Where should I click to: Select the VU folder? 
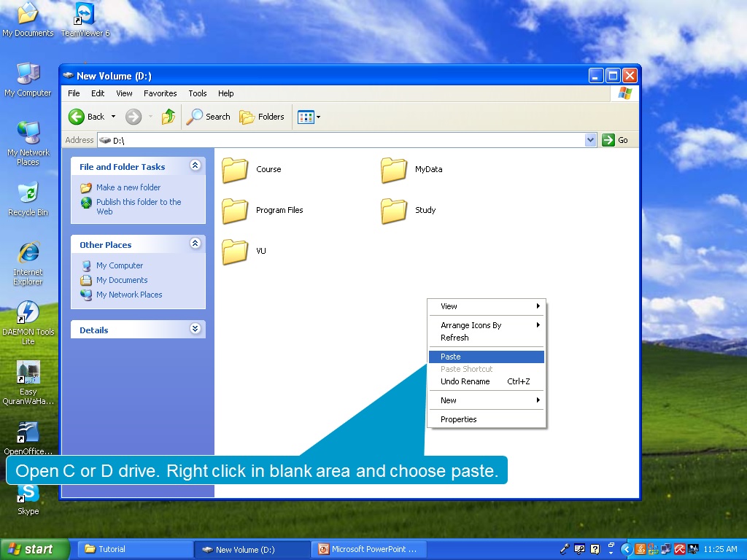[x=244, y=251]
